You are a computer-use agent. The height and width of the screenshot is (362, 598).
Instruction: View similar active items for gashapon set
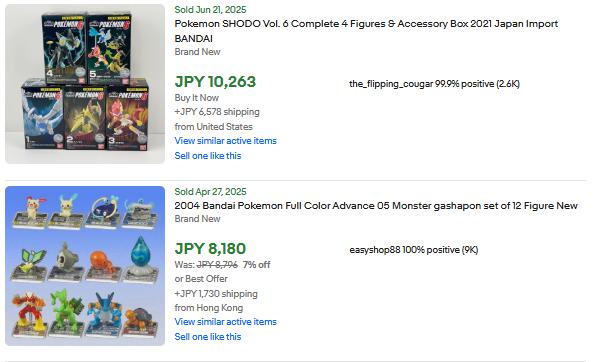coord(225,322)
